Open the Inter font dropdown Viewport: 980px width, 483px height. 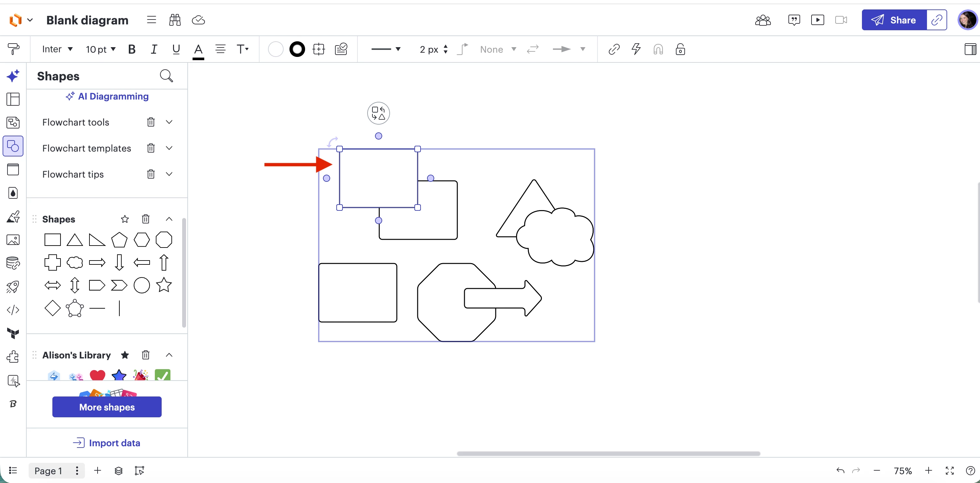[57, 49]
